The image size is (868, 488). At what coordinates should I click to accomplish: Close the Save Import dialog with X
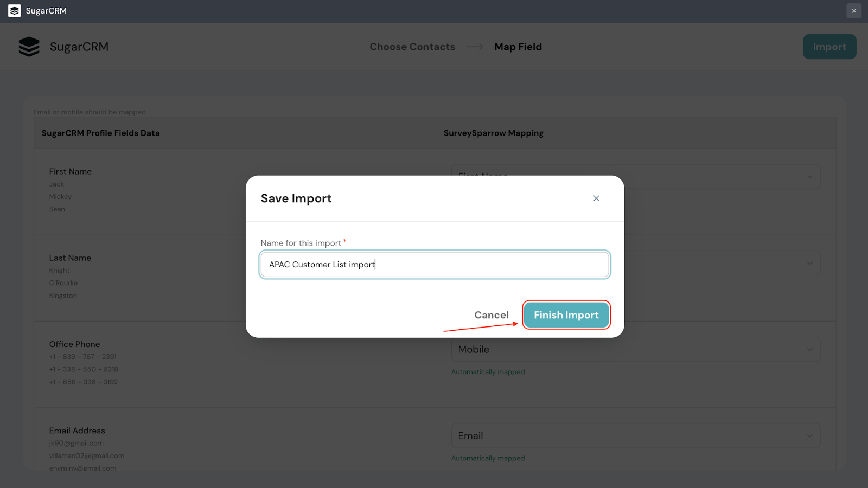(596, 198)
